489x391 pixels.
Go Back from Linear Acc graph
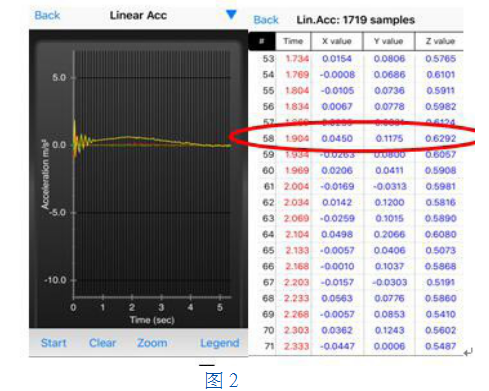coord(47,15)
